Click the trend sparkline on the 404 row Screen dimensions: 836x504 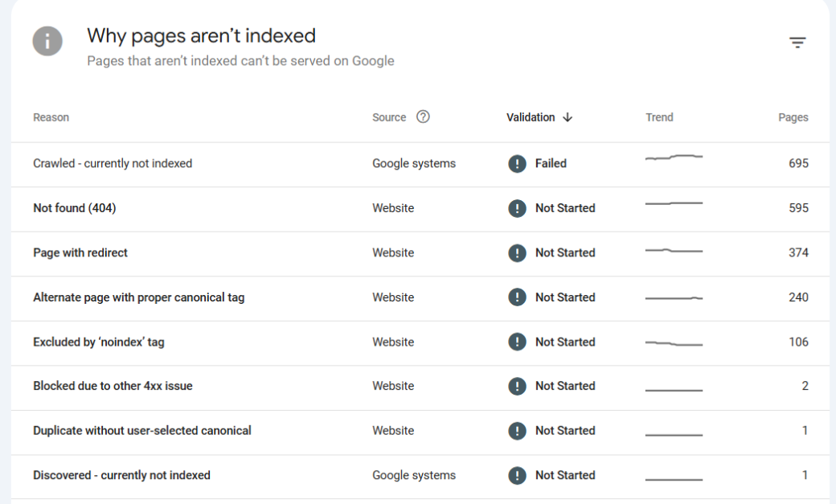tap(674, 205)
